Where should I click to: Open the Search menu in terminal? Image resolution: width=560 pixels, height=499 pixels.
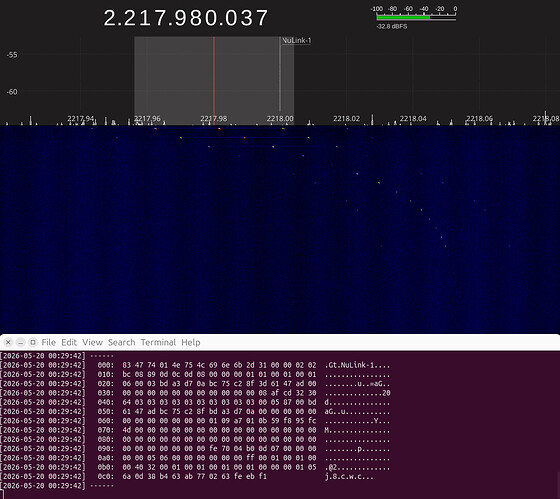(121, 342)
